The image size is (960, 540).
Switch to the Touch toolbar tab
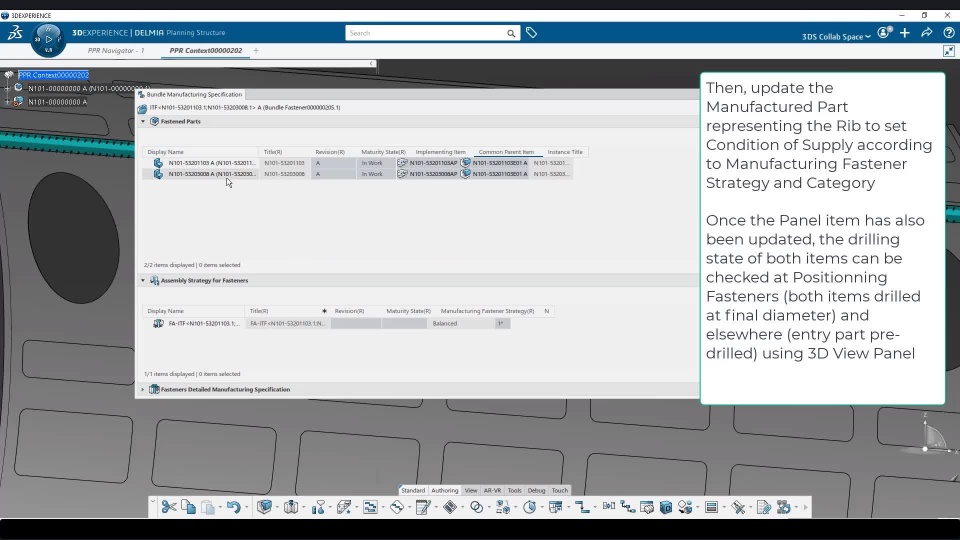click(x=560, y=490)
